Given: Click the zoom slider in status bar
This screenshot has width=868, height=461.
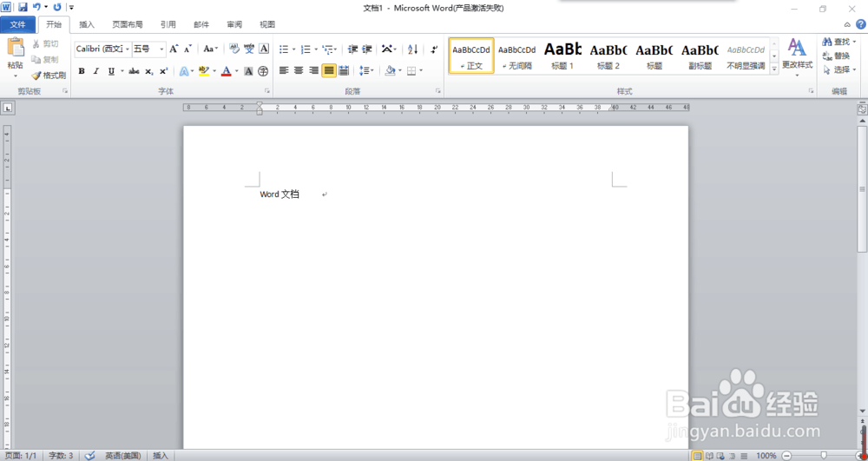Looking at the screenshot, I should [x=823, y=456].
